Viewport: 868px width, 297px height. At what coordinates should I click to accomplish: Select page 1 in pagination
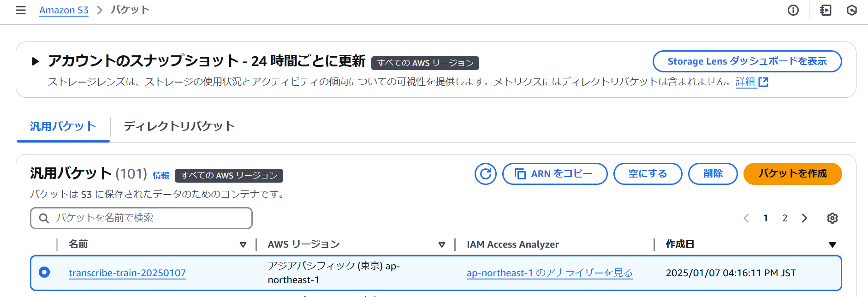pyautogui.click(x=765, y=218)
